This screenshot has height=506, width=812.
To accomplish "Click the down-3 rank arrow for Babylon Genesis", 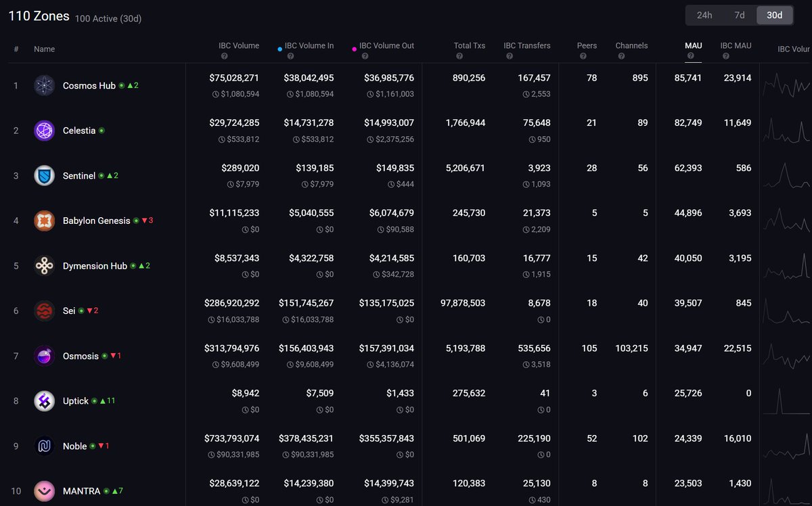I will point(147,221).
